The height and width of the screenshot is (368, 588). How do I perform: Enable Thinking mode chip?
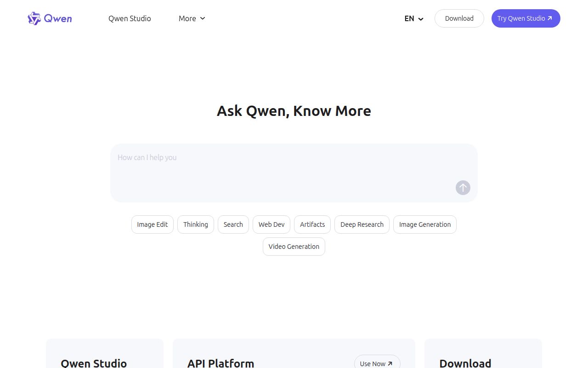(x=196, y=224)
